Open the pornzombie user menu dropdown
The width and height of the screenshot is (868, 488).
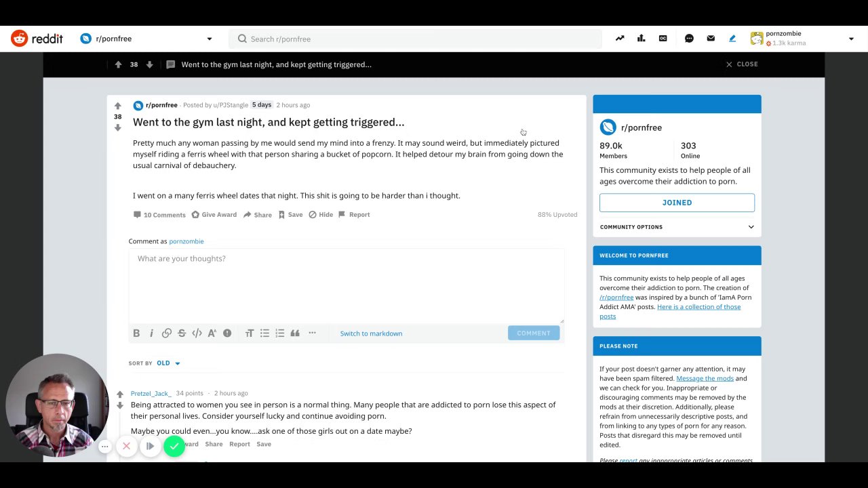coord(802,39)
